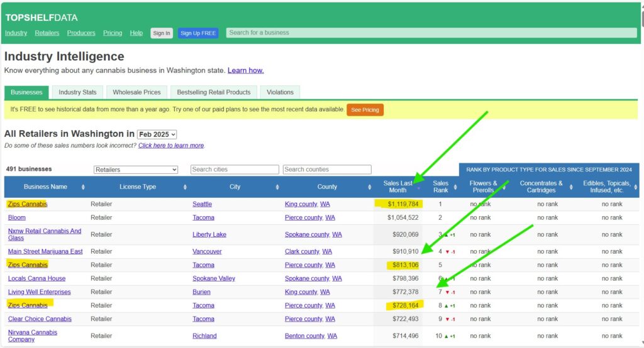The width and height of the screenshot is (644, 348).
Task: Open the Industry menu link
Action: (x=16, y=33)
